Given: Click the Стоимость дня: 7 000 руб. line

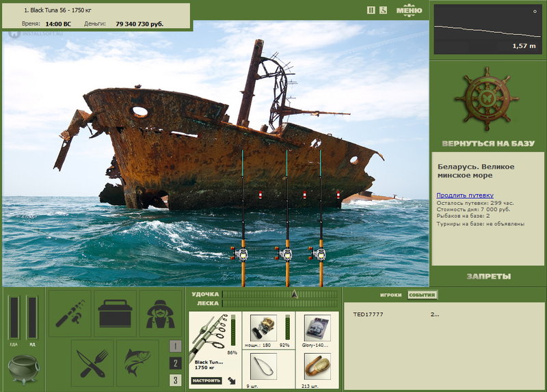Looking at the screenshot, I should (x=473, y=210).
